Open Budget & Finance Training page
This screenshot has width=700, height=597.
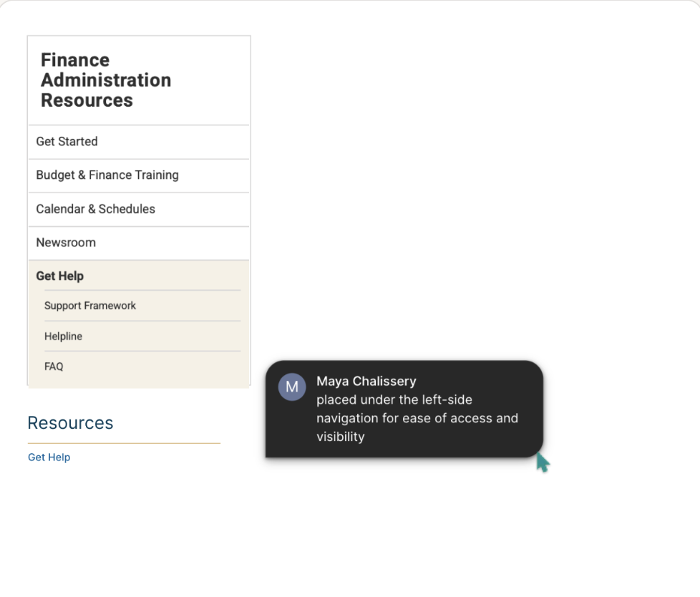(x=138, y=175)
